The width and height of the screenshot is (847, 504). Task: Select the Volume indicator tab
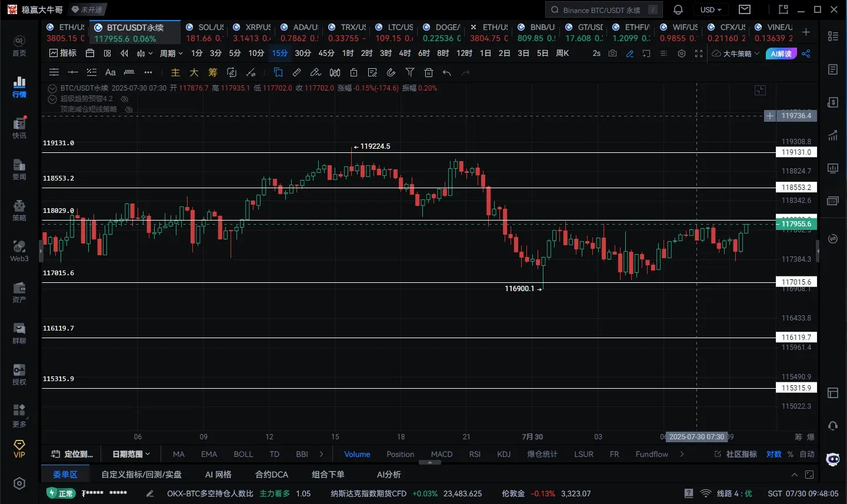[x=357, y=454]
